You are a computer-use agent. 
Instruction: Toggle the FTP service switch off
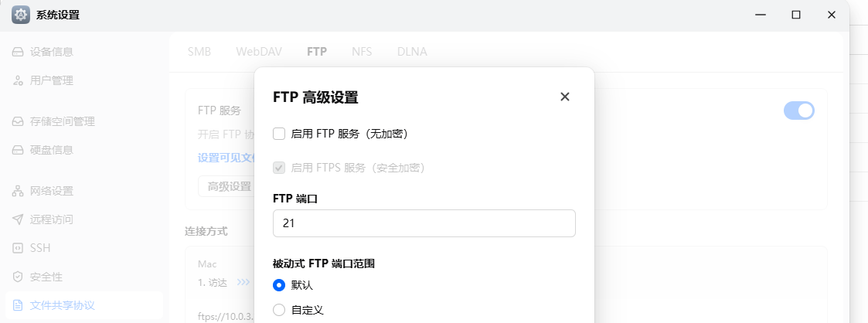click(x=798, y=110)
